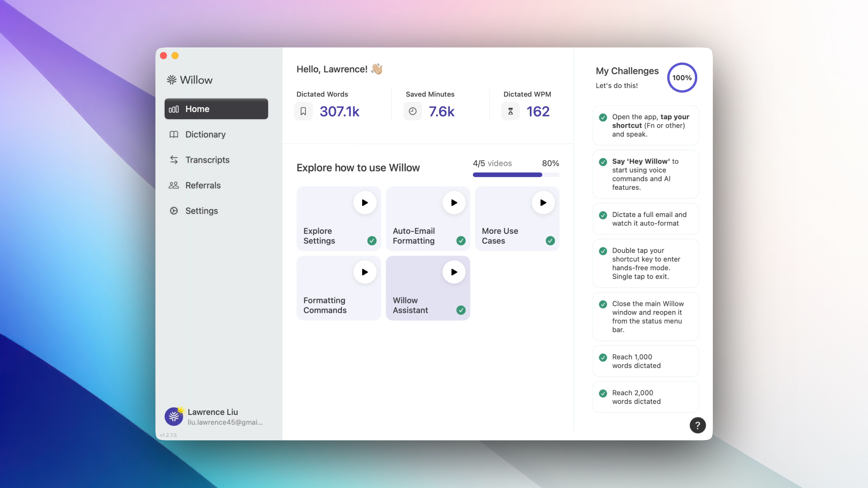
Task: Click the Home bar-chart icon
Action: click(173, 109)
